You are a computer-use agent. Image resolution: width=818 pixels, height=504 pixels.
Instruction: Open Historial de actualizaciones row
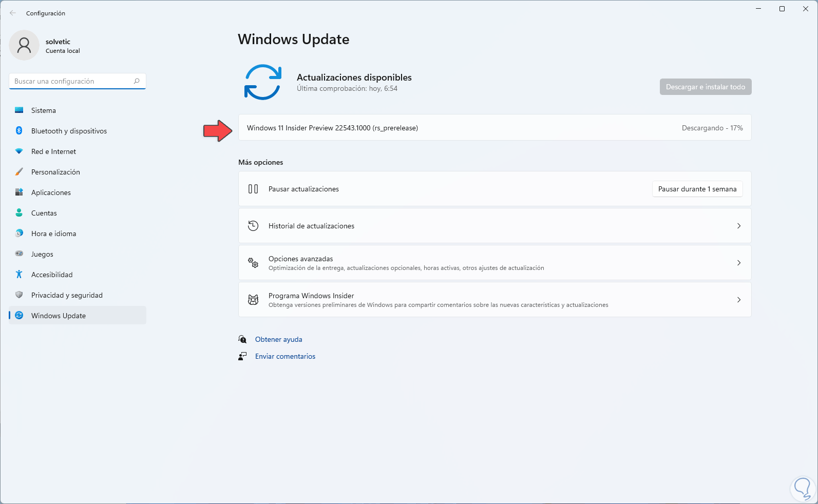[495, 226]
